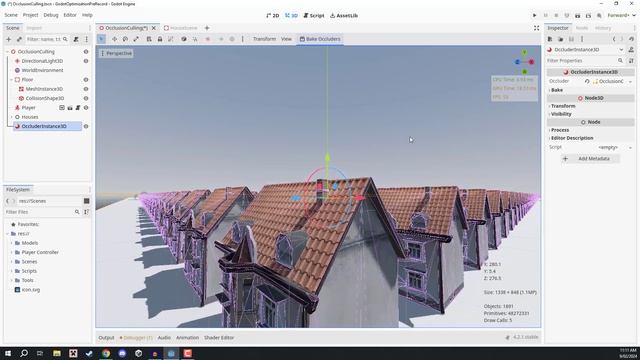Expand the Process section in Inspector
The height and width of the screenshot is (360, 640).
559,130
